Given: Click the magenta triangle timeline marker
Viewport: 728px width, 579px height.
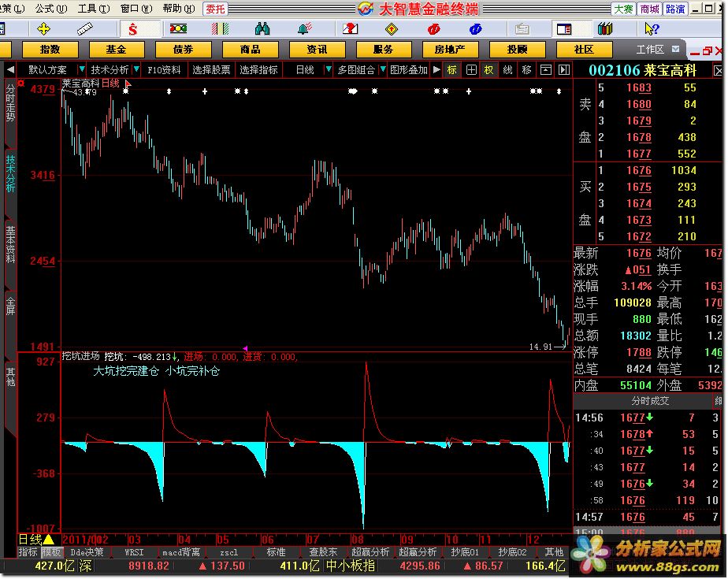Looking at the screenshot, I should click(x=245, y=348).
